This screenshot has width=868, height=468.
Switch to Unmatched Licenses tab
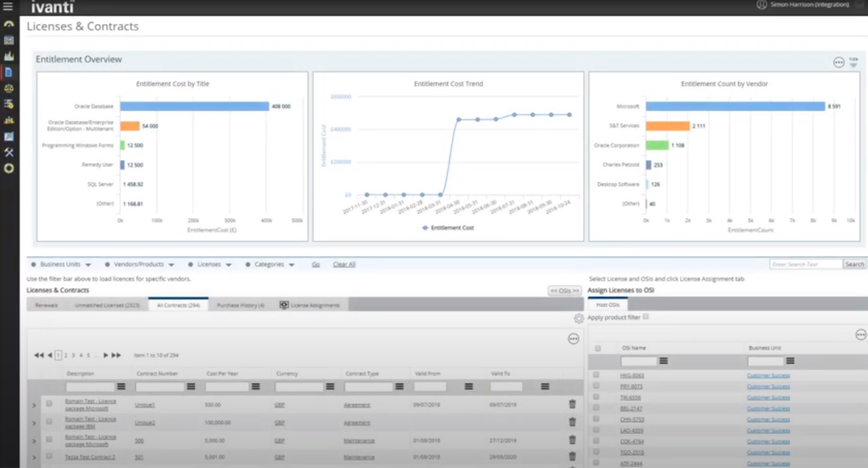point(107,305)
